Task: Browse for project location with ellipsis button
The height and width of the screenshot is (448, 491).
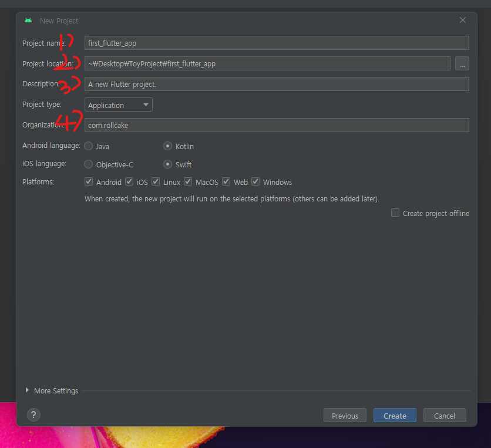Action: pyautogui.click(x=462, y=63)
